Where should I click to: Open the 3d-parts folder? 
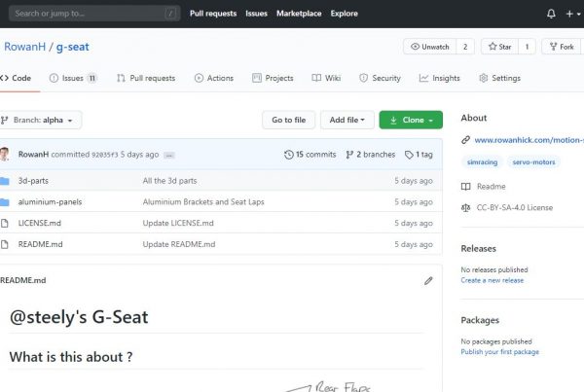[33, 181]
